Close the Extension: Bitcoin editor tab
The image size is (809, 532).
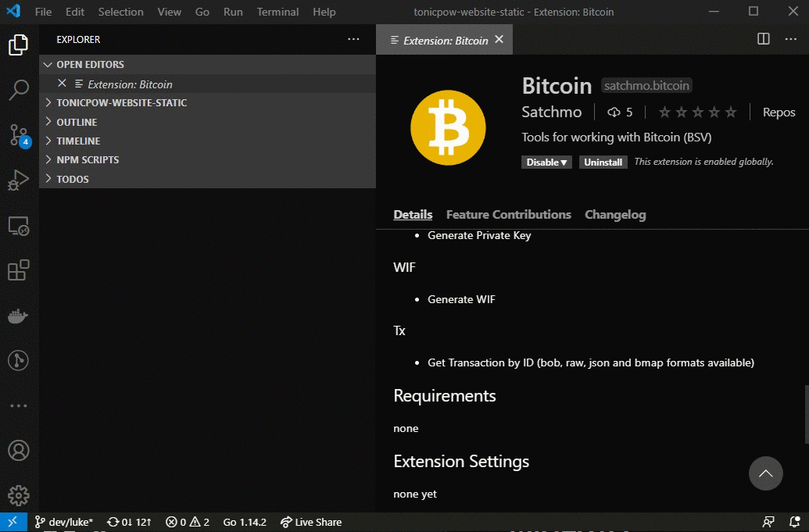[x=499, y=39]
